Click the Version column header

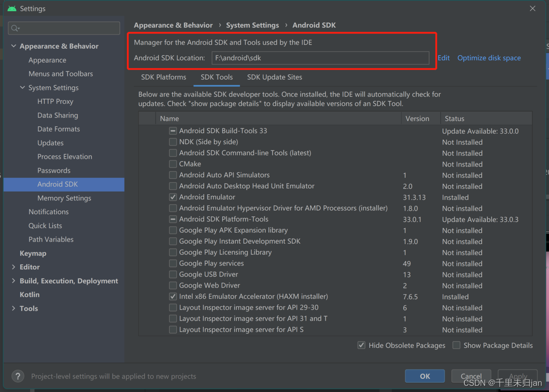[421, 119]
